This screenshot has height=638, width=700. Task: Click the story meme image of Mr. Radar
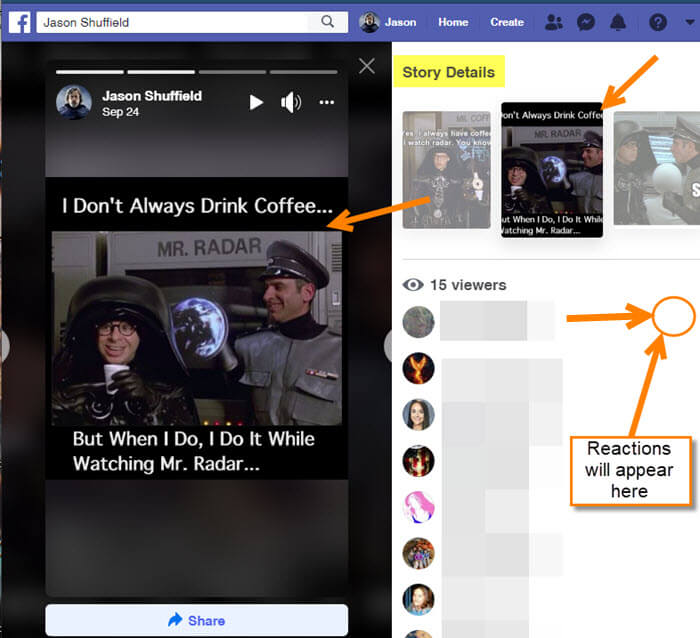(197, 328)
